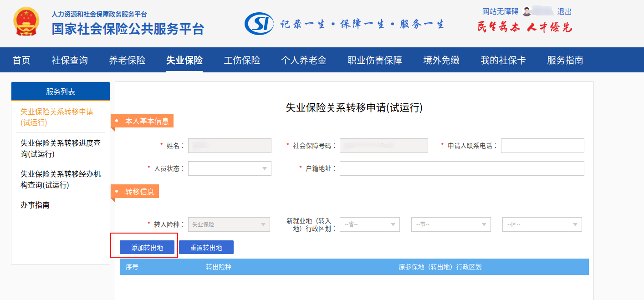This screenshot has height=300, width=644.
Task: Open the 我的社保卡 menu item
Action: [503, 60]
